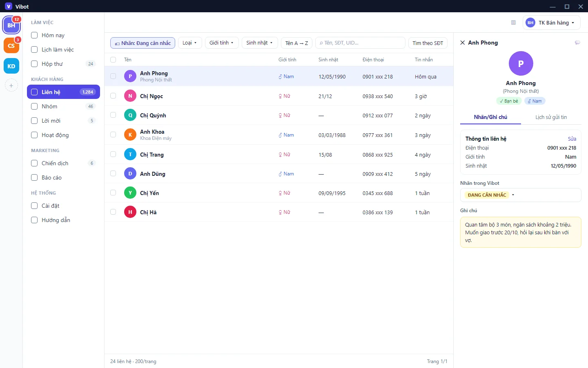This screenshot has width=588, height=368.
Task: Open the column layout icon beside TK Bán hàng
Action: [x=513, y=22]
